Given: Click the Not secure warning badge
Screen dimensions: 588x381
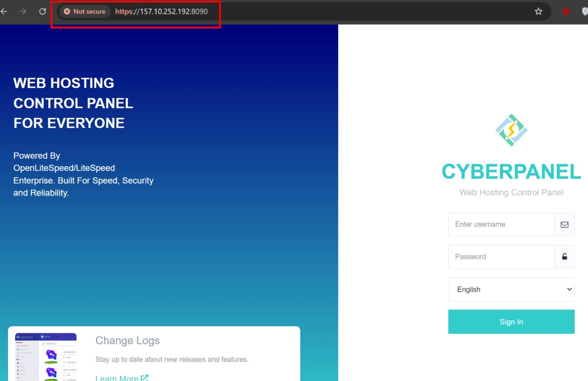Looking at the screenshot, I should pyautogui.click(x=84, y=11).
